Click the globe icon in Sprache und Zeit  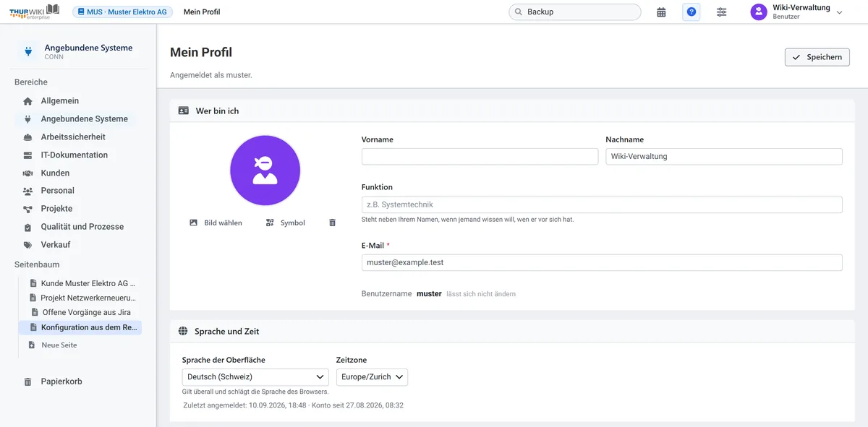point(183,332)
